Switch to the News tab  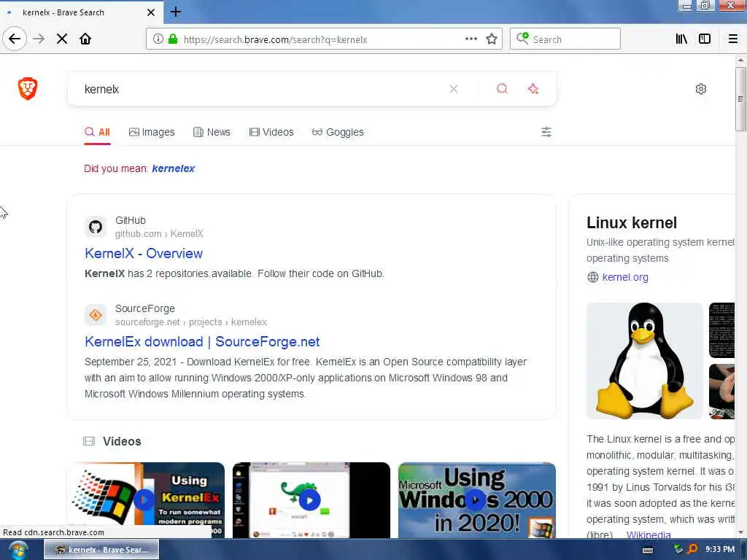coord(212,133)
